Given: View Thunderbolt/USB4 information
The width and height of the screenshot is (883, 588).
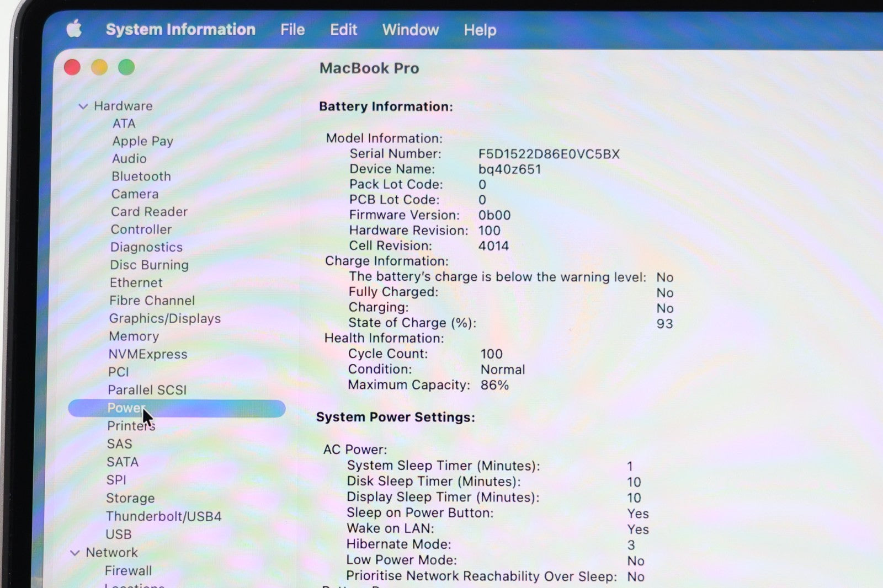Looking at the screenshot, I should (x=163, y=516).
